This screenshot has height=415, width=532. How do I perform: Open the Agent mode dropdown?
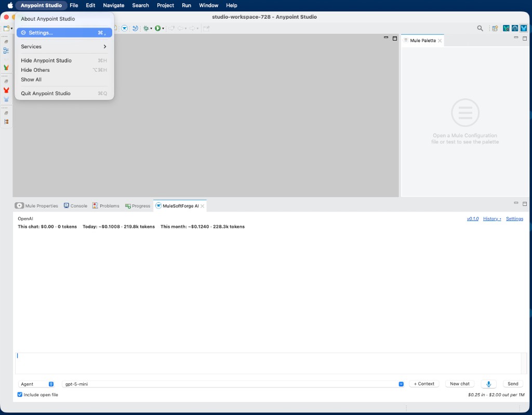coord(36,384)
